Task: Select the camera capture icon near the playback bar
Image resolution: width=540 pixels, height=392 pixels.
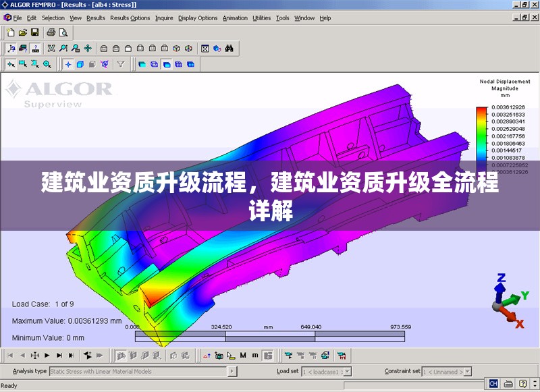Action: click(x=218, y=354)
